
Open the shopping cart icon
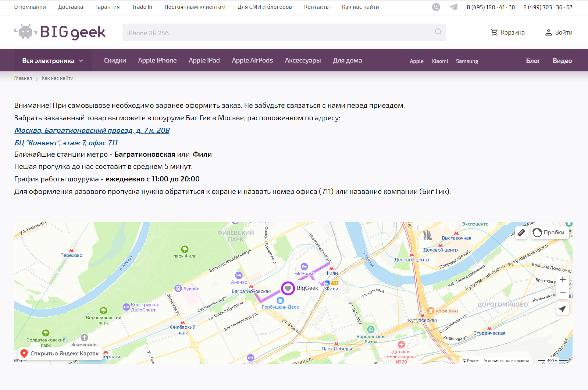(494, 32)
